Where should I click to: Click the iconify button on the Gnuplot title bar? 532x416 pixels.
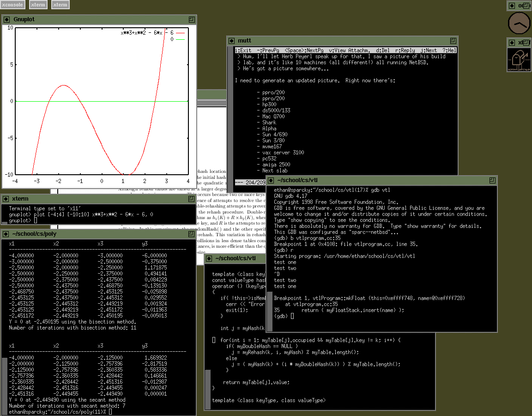[6, 19]
